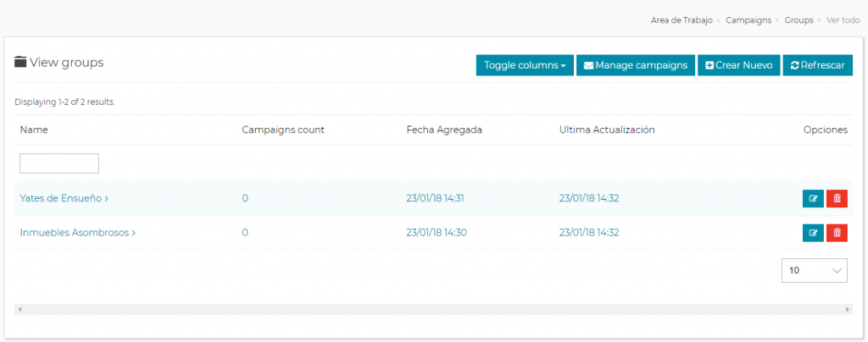868x342 pixels.
Task: Click date 23/01/18 14:31 in Yates row
Action: tap(435, 198)
